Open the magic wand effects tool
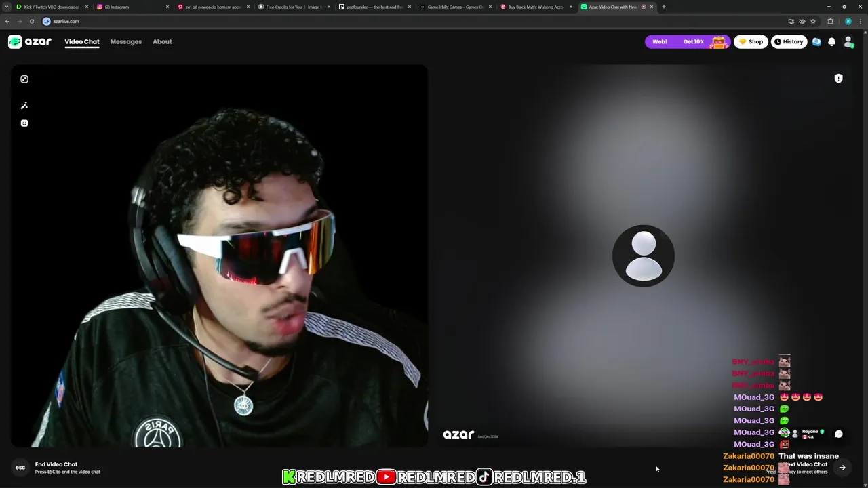The height and width of the screenshot is (488, 868). 24,106
